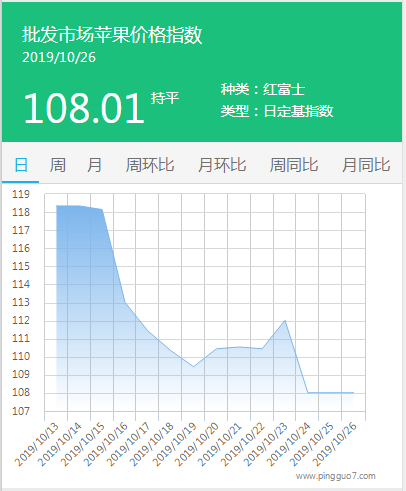This screenshot has height=491, width=406.
Task: Click the chart low point at 2019/10/19
Action: 193,367
